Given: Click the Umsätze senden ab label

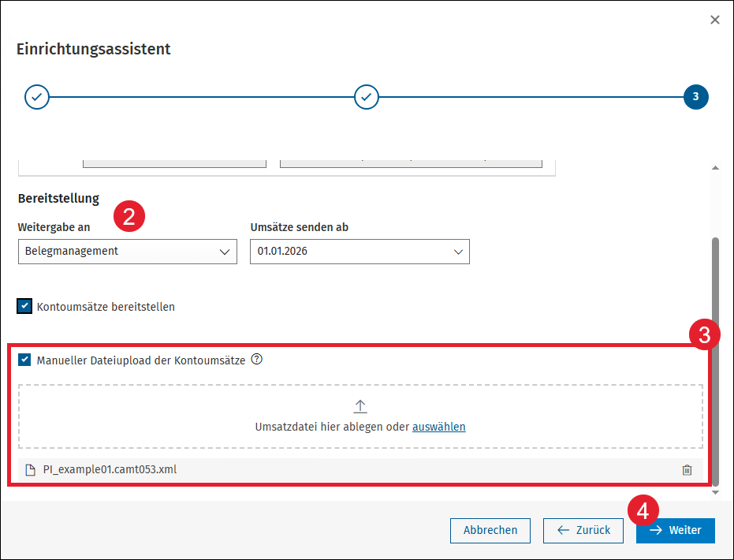Looking at the screenshot, I should 299,227.
